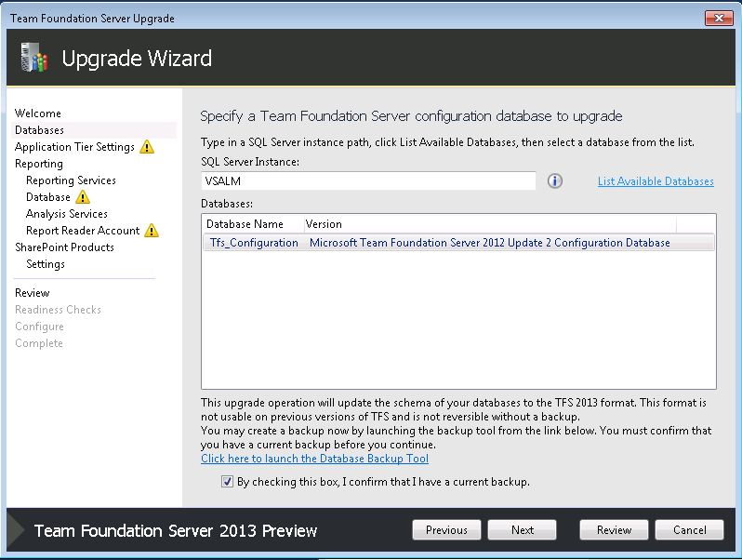
Task: Select the Database sub-step under Reporting
Action: tap(48, 197)
